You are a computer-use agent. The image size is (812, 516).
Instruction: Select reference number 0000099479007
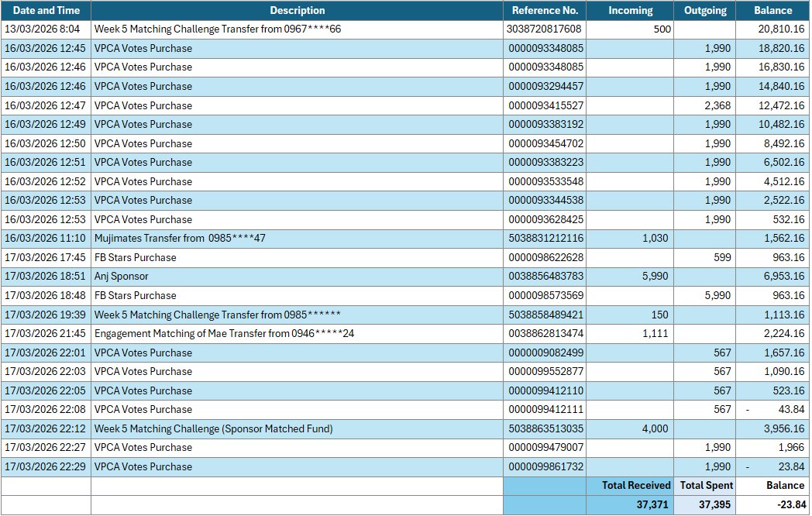[x=545, y=447]
